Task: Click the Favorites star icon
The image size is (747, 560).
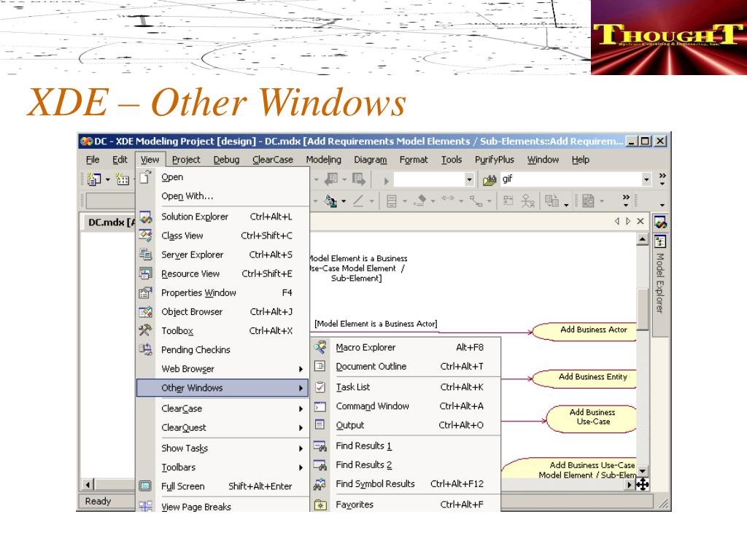Action: (320, 505)
